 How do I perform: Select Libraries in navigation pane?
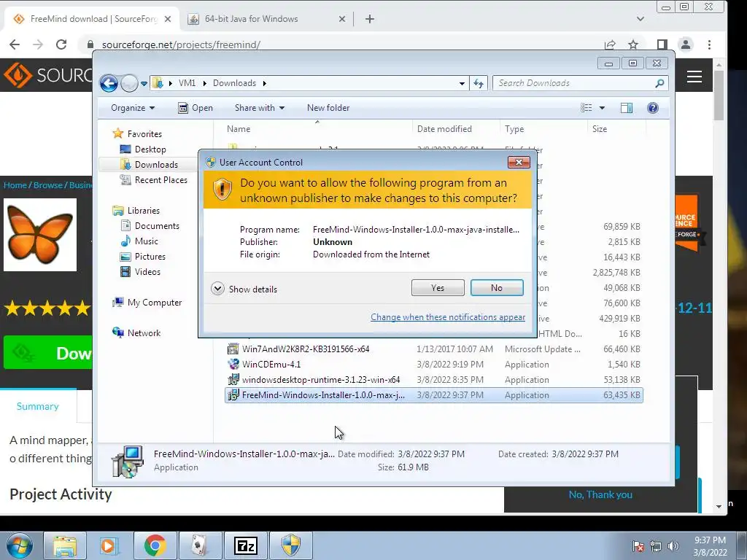pos(136,211)
